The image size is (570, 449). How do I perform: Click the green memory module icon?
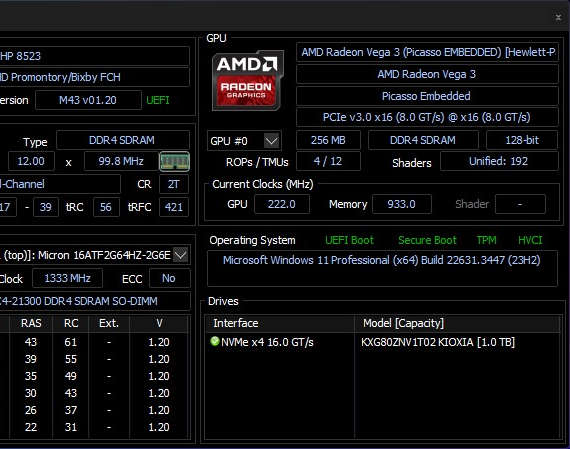point(174,161)
